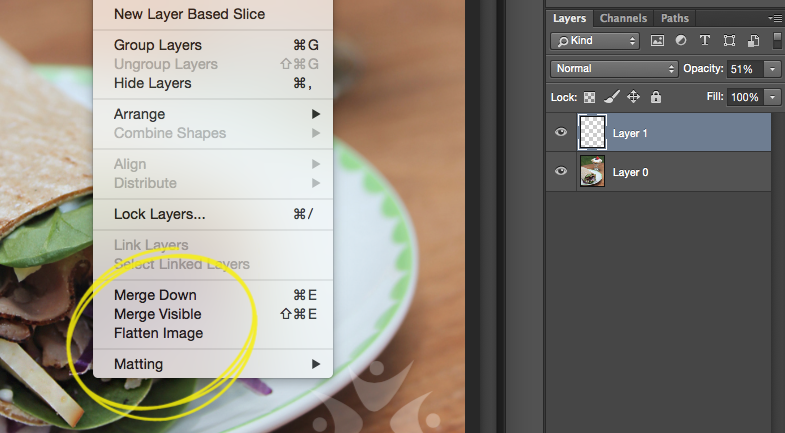This screenshot has height=433, width=785.
Task: Click the Fill label
Action: (x=715, y=96)
